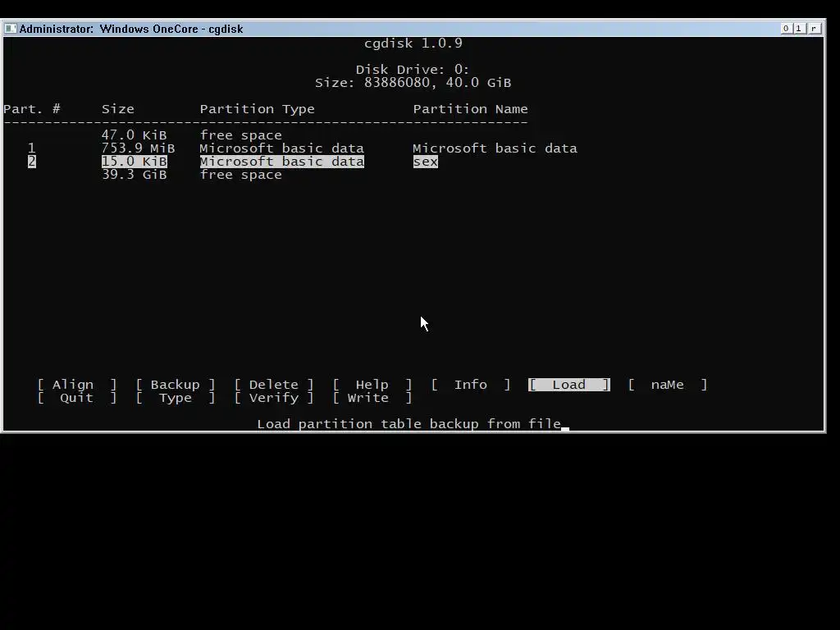Click the 39.3 GiB free space size
This screenshot has width=840, height=630.
click(134, 175)
